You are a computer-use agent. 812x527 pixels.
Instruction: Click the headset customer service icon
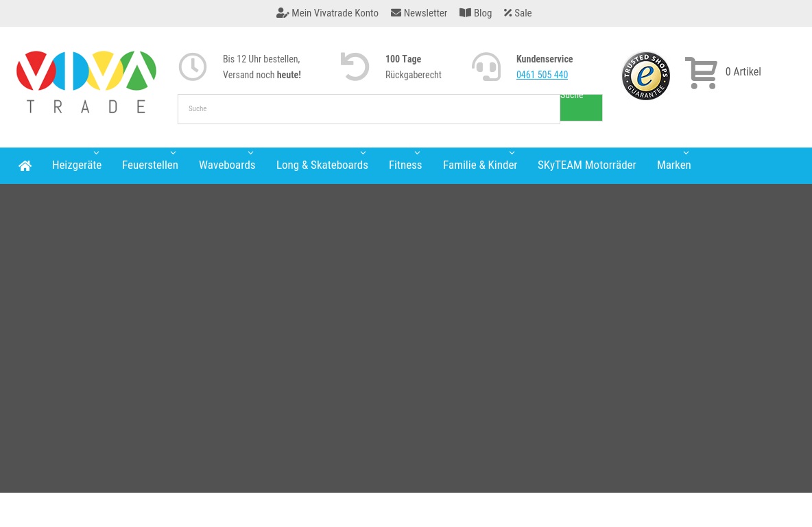tap(486, 67)
